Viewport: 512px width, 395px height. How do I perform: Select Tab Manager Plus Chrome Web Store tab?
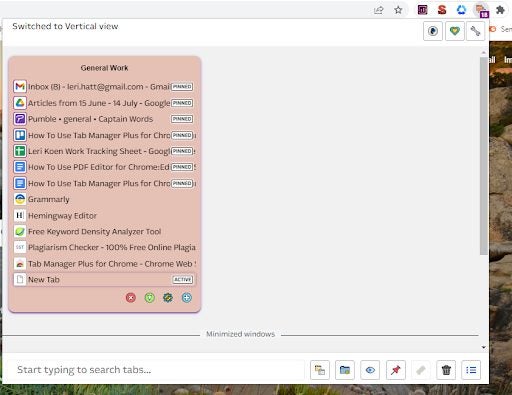coord(104,264)
